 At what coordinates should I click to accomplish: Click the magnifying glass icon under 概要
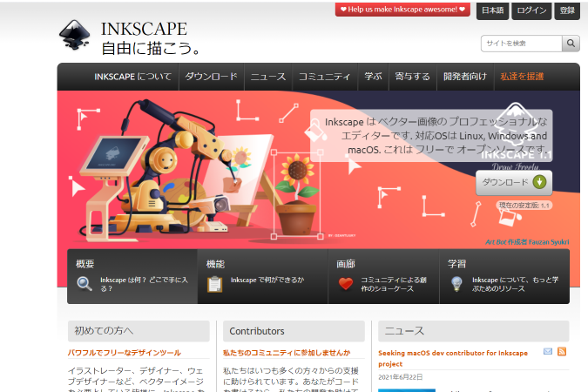coord(84,284)
